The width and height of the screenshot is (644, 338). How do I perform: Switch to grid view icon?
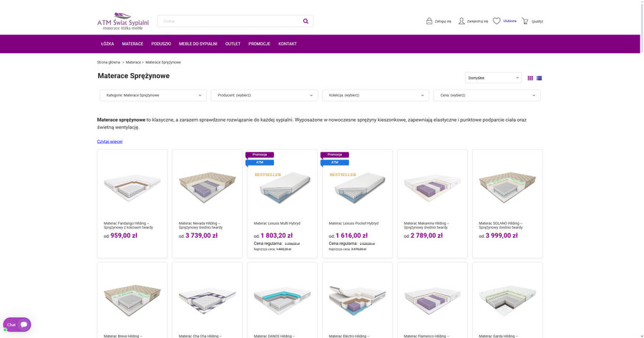coord(530,78)
